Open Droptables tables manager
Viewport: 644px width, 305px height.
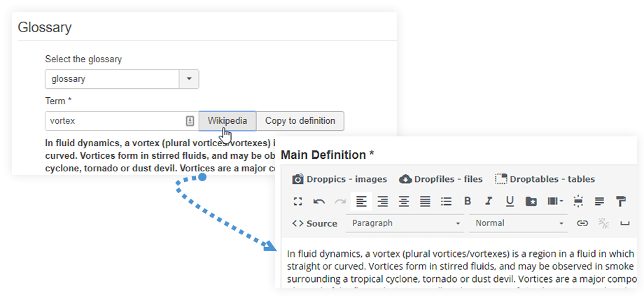point(545,179)
